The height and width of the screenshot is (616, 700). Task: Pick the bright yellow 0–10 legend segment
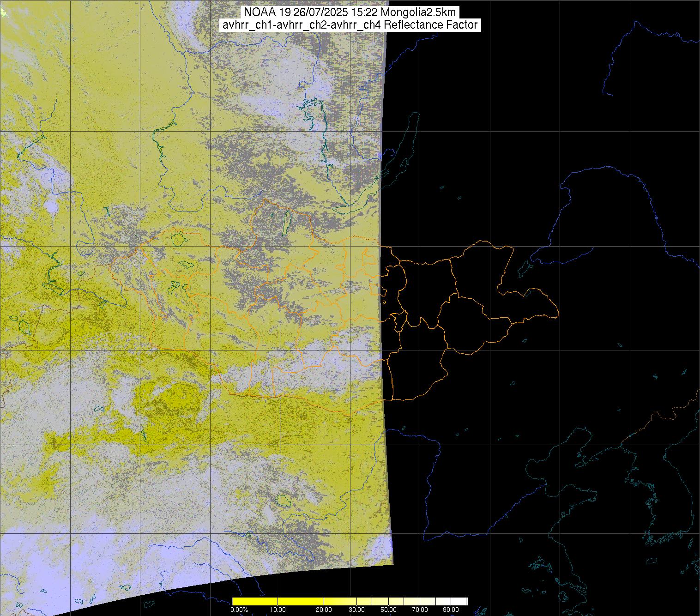point(254,601)
